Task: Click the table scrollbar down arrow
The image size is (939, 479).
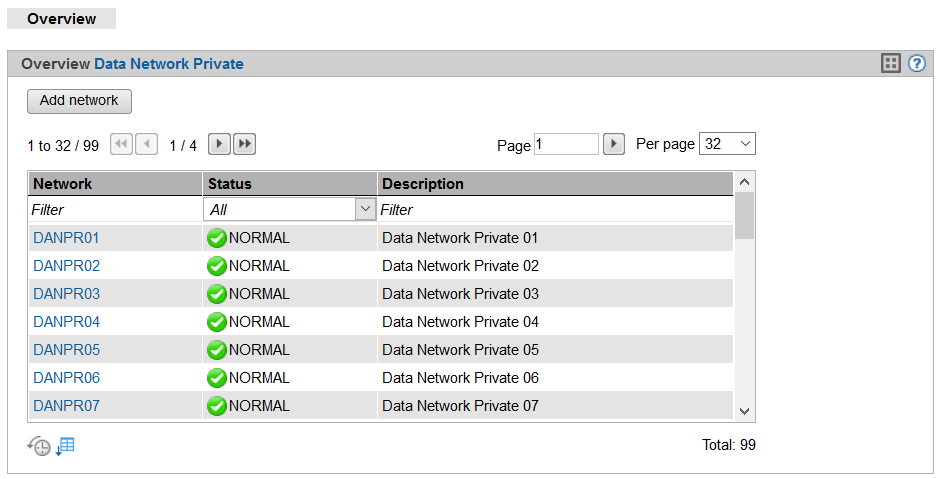Action: (744, 411)
